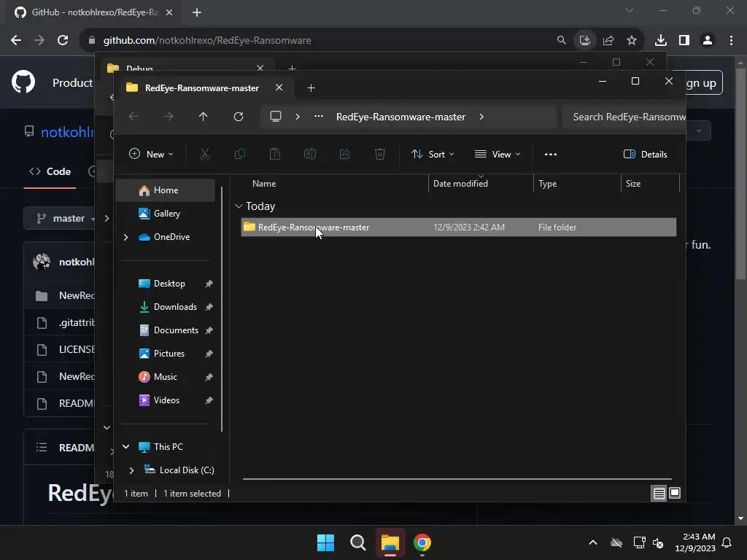The image size is (747, 560).
Task: Expand breadcrumb chevron after RedEye-Ransomware-master
Action: (481, 117)
